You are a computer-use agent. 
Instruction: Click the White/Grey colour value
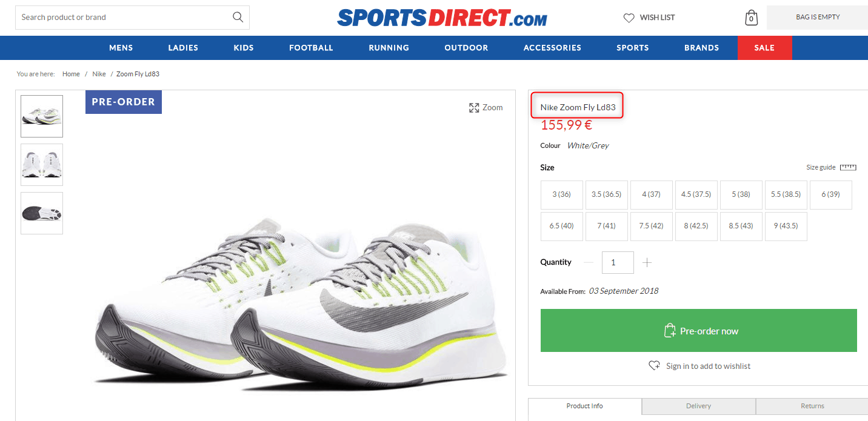[x=588, y=145]
